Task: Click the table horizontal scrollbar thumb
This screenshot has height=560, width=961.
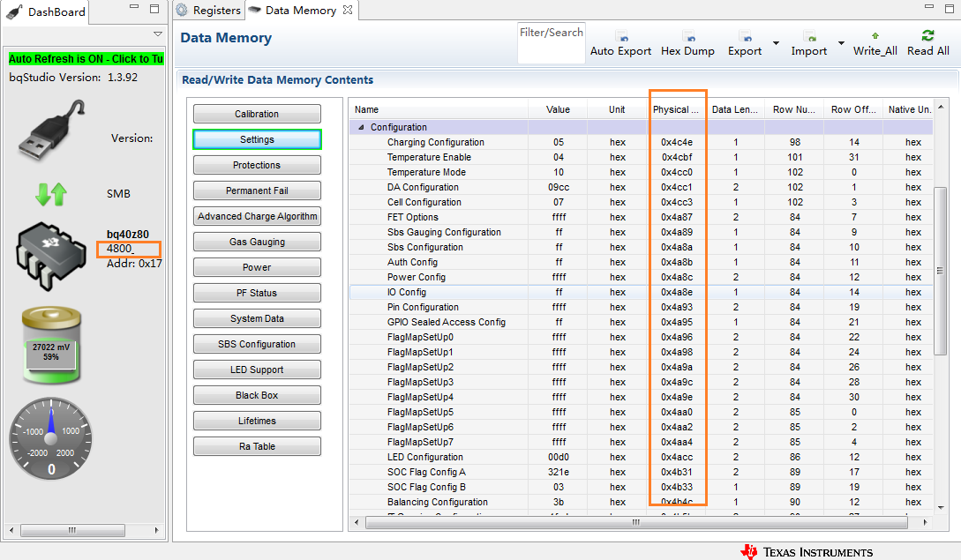Action: click(636, 523)
